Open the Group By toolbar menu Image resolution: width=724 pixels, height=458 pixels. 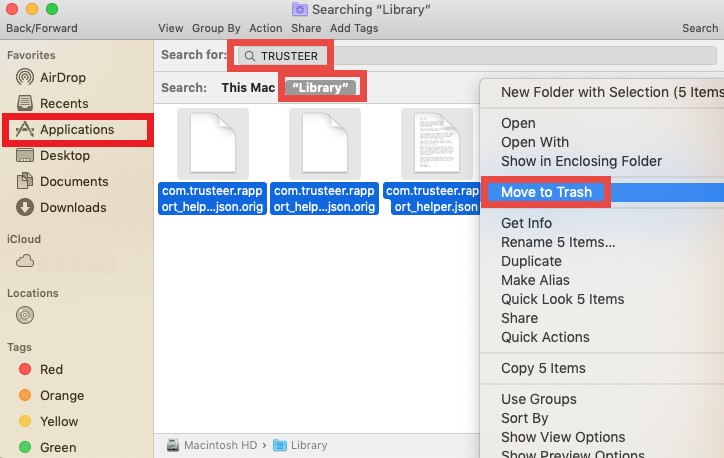(216, 28)
